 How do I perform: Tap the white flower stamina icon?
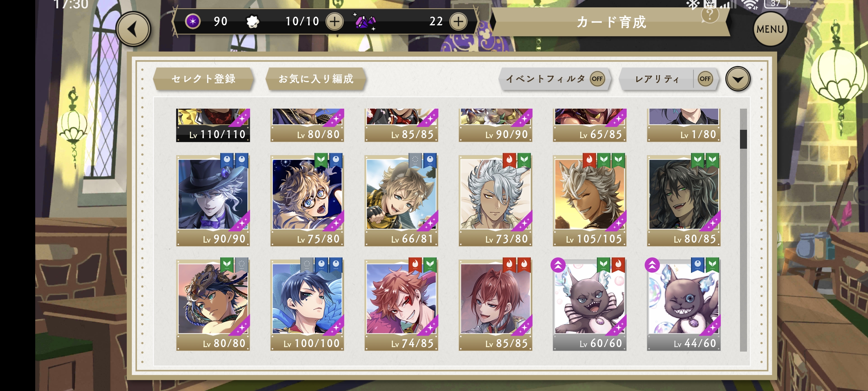[253, 22]
